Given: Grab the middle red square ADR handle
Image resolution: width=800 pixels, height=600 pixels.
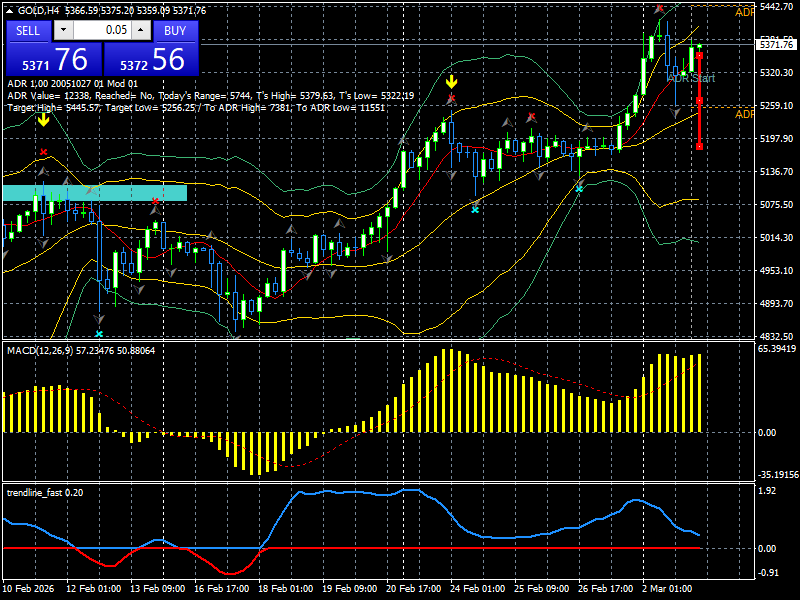Looking at the screenshot, I should pyautogui.click(x=699, y=101).
